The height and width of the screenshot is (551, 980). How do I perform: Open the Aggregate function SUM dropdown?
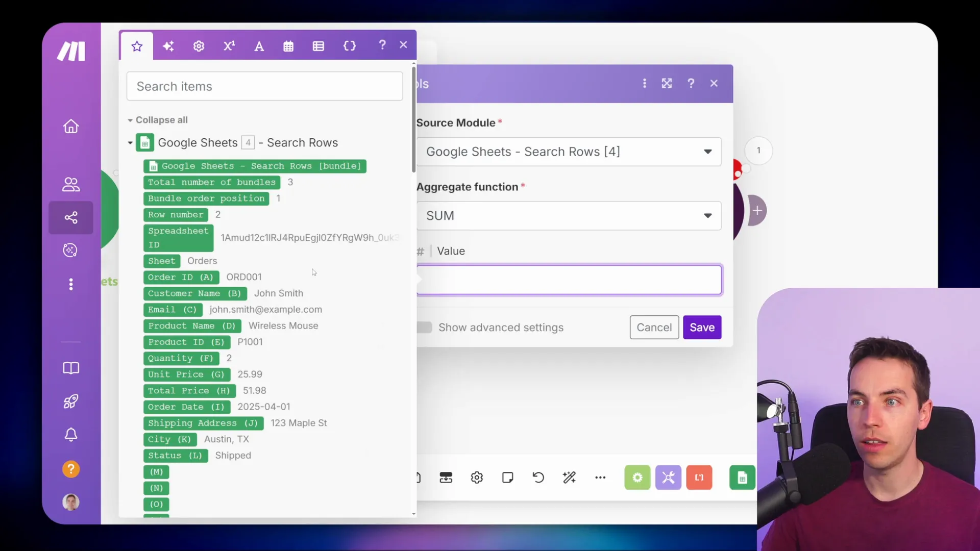569,216
